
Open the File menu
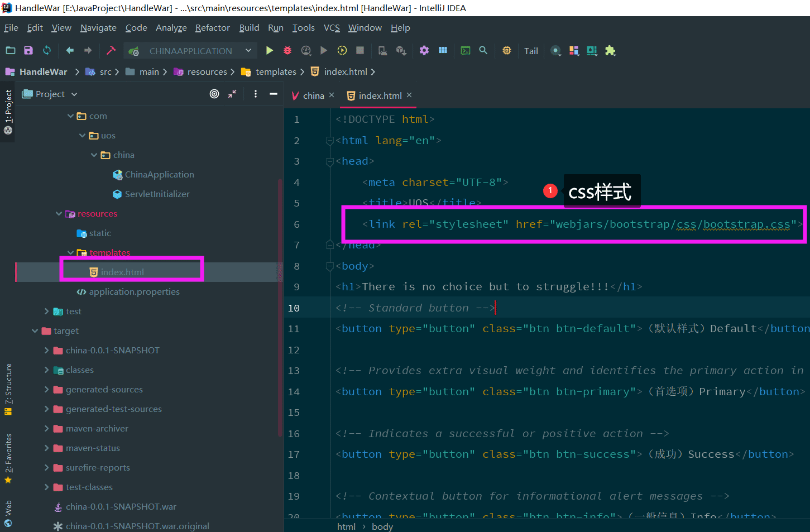click(11, 27)
